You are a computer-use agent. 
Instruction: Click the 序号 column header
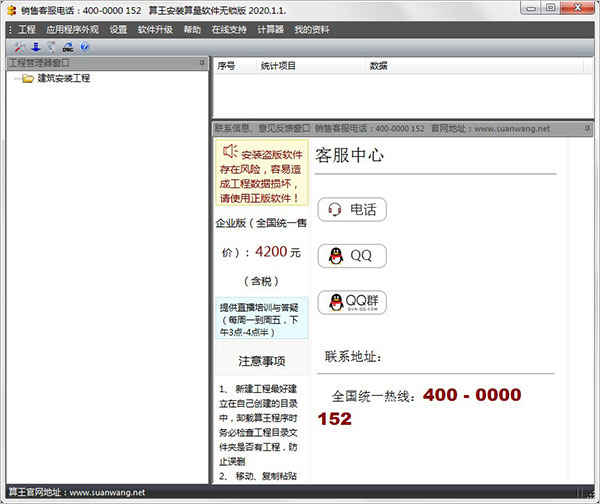coord(226,66)
